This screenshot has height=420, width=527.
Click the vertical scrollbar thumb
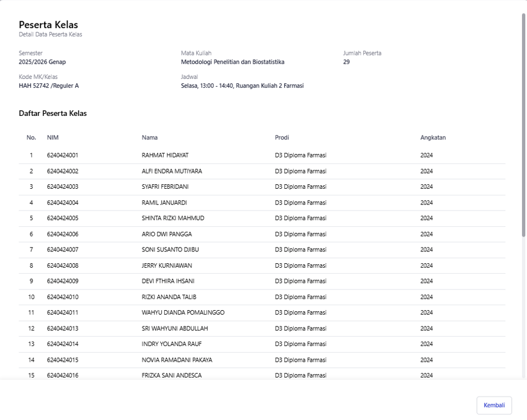(523, 125)
